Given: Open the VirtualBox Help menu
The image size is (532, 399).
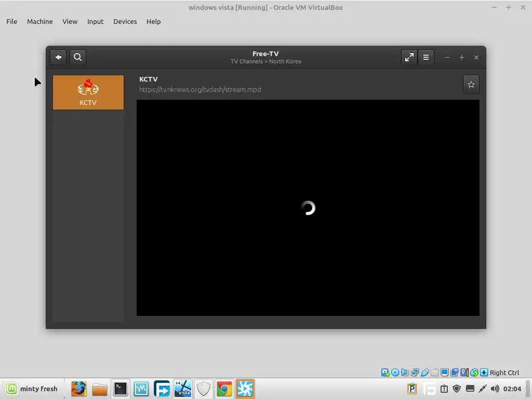Looking at the screenshot, I should click(153, 21).
